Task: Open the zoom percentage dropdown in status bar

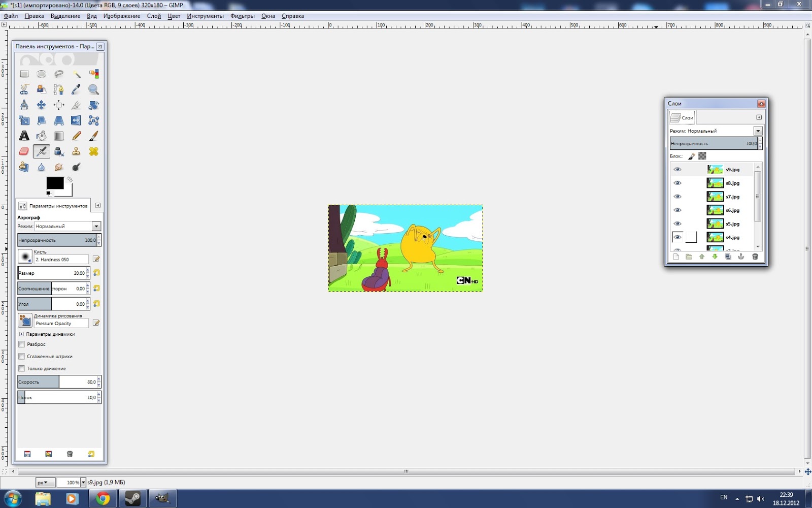Action: (x=83, y=483)
